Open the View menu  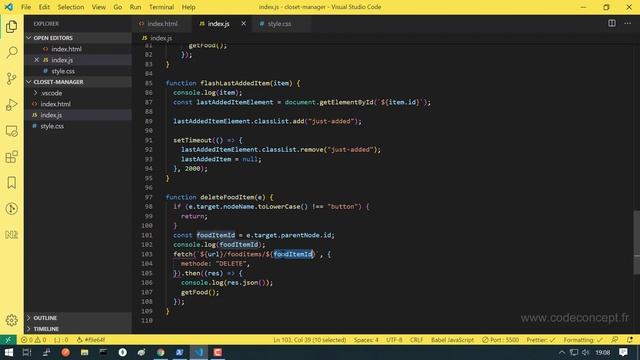[x=98, y=7]
